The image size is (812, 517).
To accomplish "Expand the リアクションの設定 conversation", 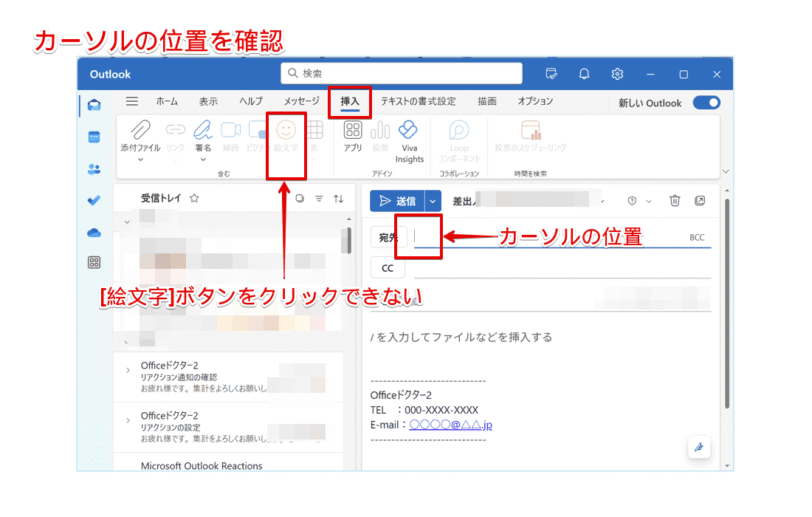I will [x=128, y=420].
